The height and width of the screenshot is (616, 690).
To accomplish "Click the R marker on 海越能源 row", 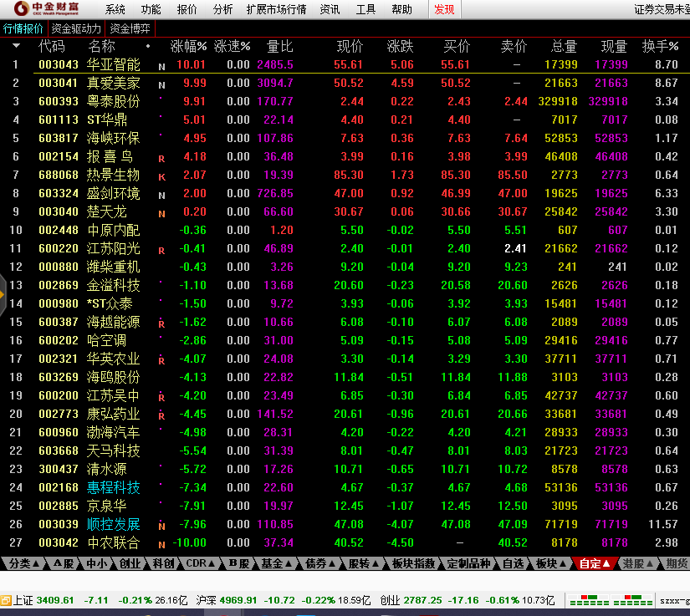I will pos(161,323).
